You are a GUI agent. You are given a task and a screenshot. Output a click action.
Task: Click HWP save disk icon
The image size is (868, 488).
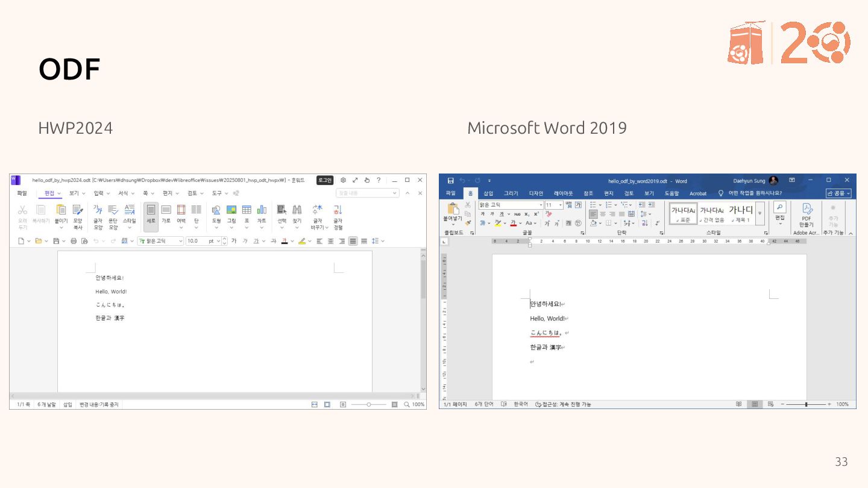click(x=56, y=241)
